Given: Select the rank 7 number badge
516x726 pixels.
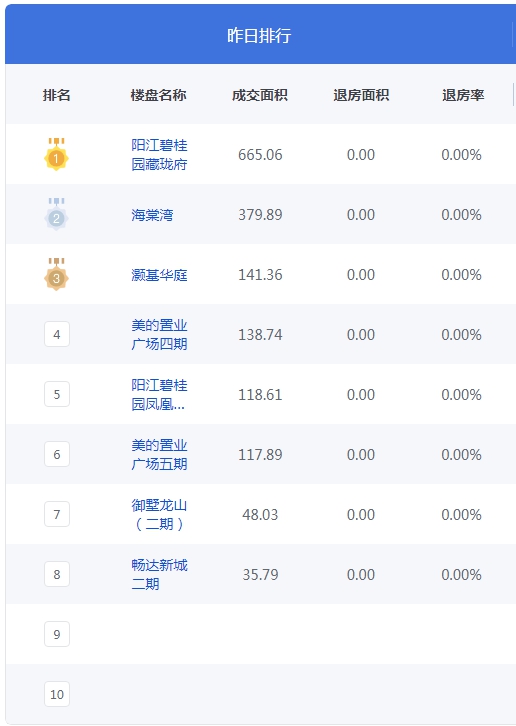Looking at the screenshot, I should (57, 514).
